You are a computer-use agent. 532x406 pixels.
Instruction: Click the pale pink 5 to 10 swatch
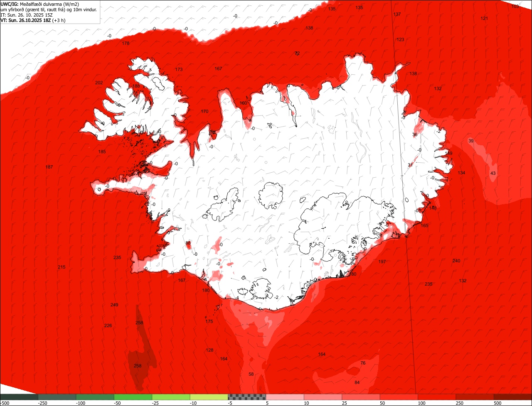285,397
